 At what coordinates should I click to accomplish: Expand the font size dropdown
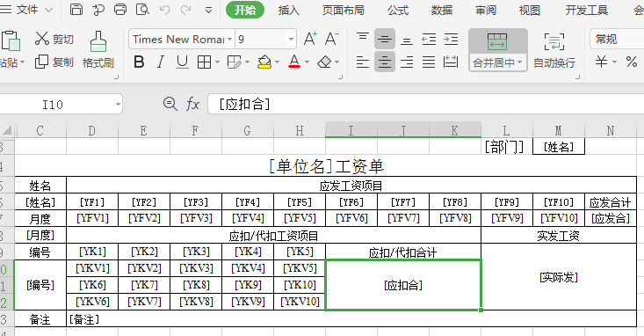point(291,40)
